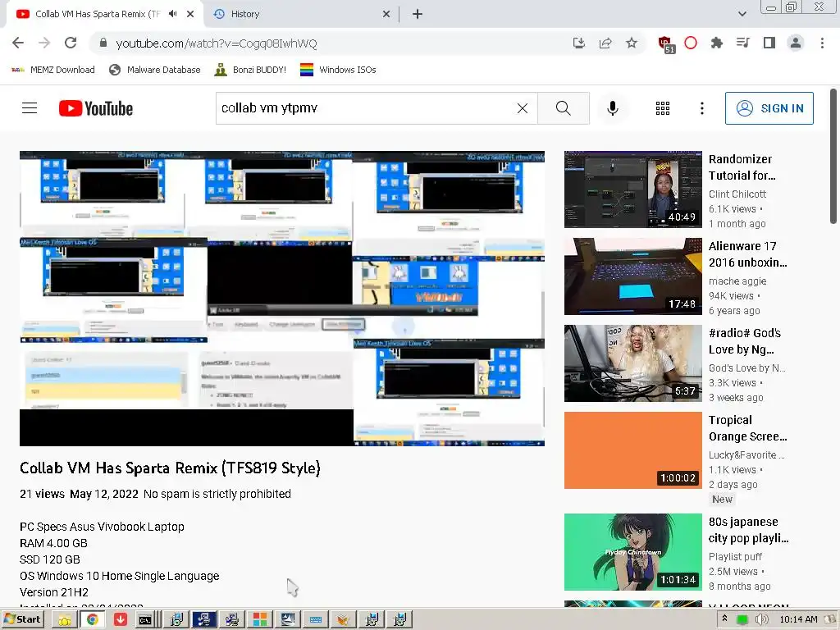Screen dimensions: 840x630
Task: Open the Windows ISOs bookmark
Action: point(338,70)
